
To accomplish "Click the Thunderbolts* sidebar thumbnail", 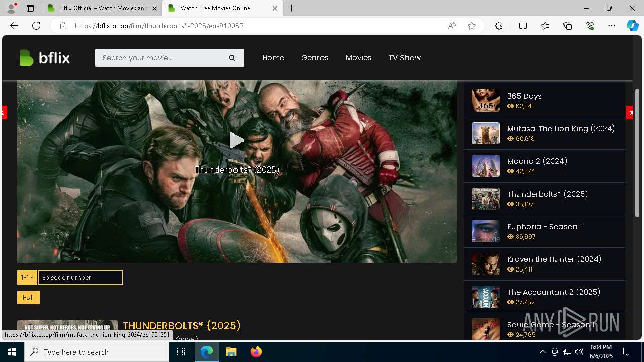I will 486,199.
